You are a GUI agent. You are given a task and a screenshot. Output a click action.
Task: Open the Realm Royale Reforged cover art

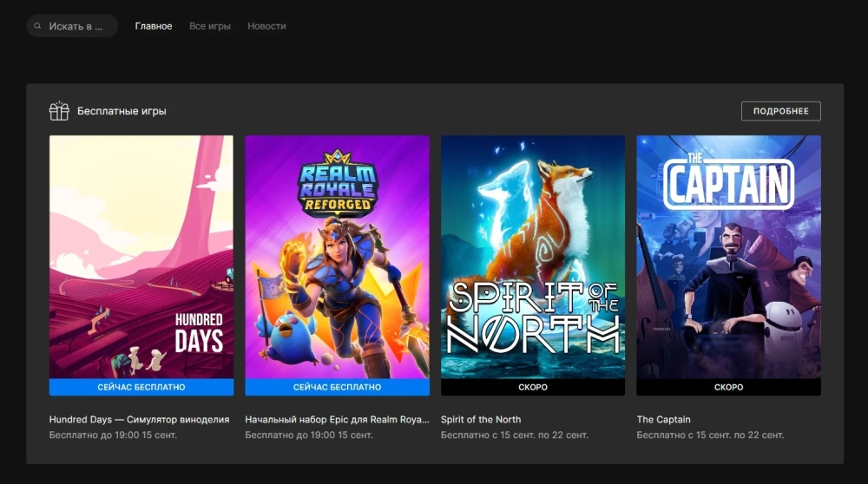point(337,256)
